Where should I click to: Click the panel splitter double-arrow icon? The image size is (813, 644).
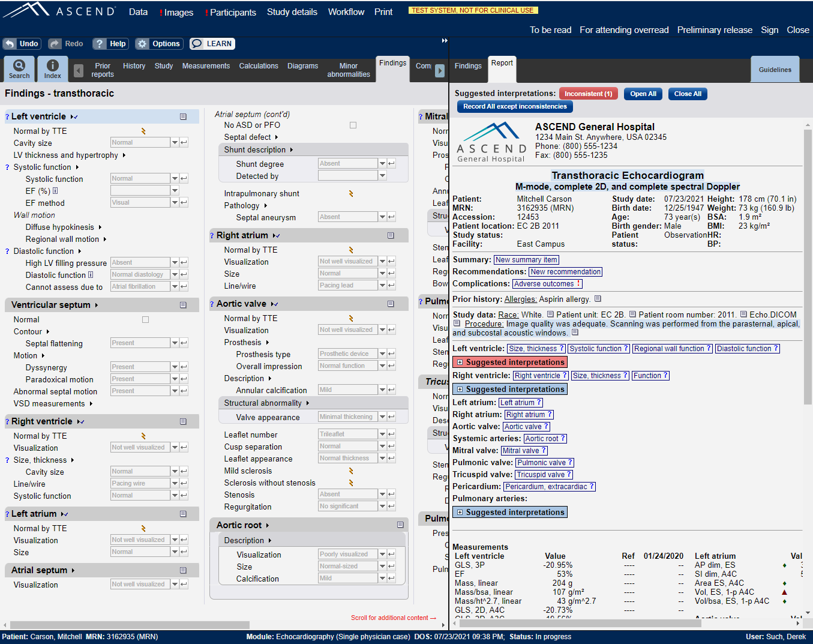445,41
